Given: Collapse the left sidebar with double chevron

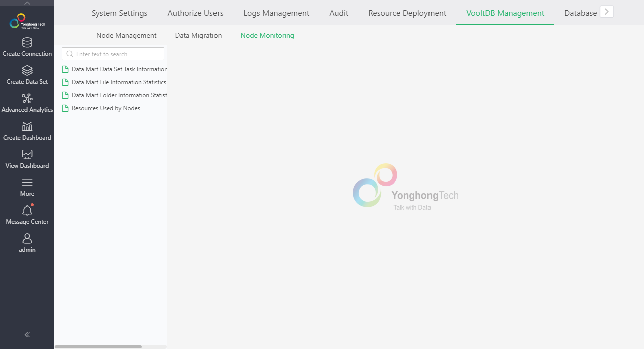Looking at the screenshot, I should pyautogui.click(x=27, y=335).
